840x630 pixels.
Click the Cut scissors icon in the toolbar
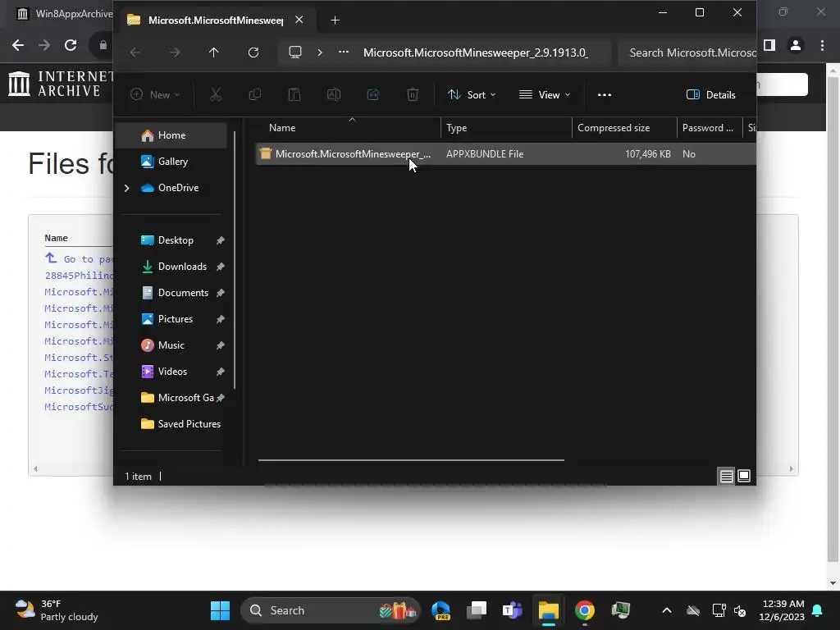click(x=216, y=95)
